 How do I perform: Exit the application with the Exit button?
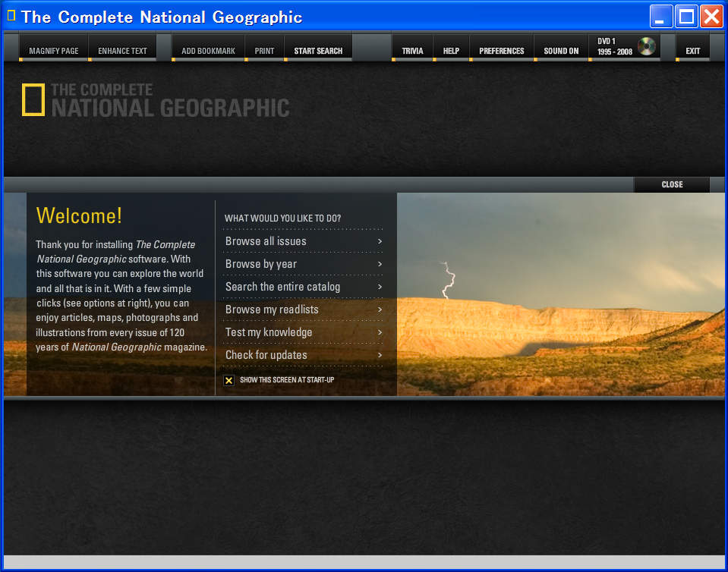pos(693,49)
